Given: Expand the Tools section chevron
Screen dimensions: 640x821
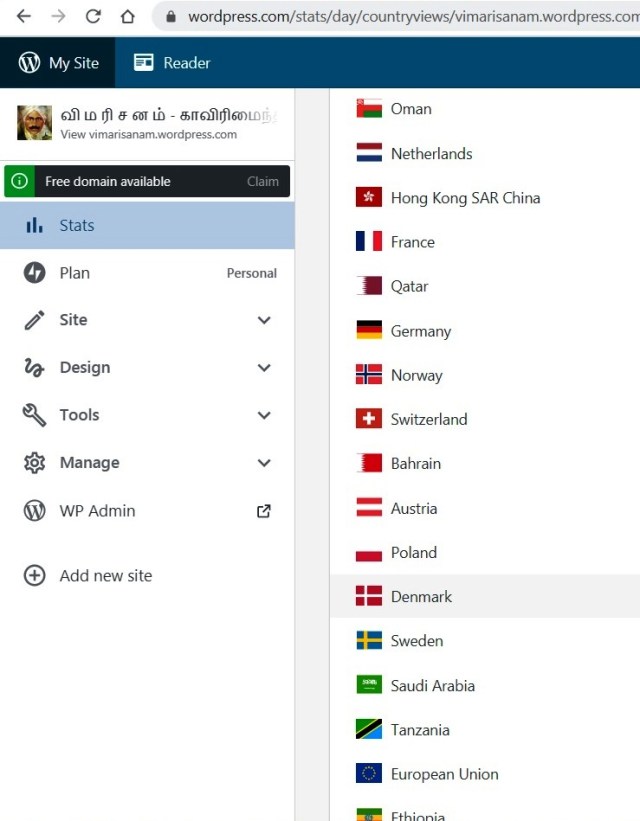Looking at the screenshot, I should click(264, 415).
